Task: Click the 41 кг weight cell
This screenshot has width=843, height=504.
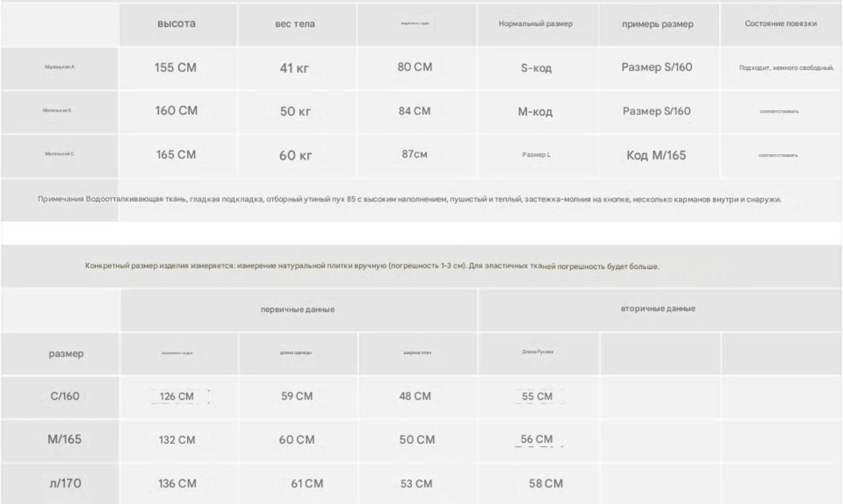Action: tap(295, 68)
